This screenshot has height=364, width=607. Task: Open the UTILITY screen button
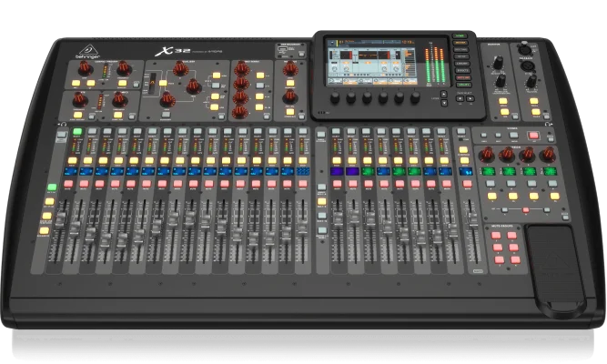(x=463, y=85)
